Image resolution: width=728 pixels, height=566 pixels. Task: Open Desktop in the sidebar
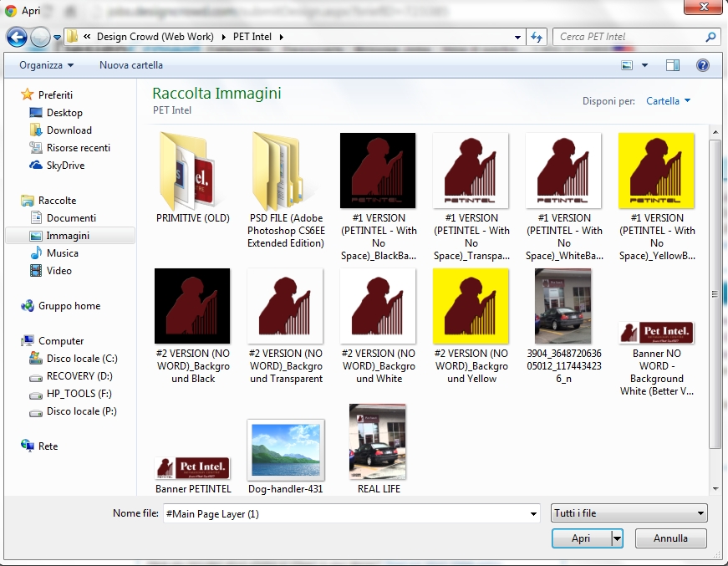click(56, 112)
